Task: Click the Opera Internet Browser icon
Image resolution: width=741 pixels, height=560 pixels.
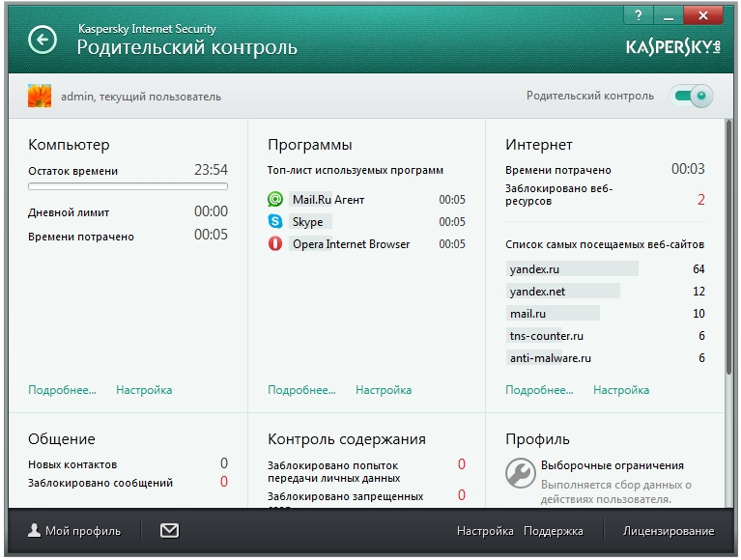Action: pyautogui.click(x=275, y=243)
